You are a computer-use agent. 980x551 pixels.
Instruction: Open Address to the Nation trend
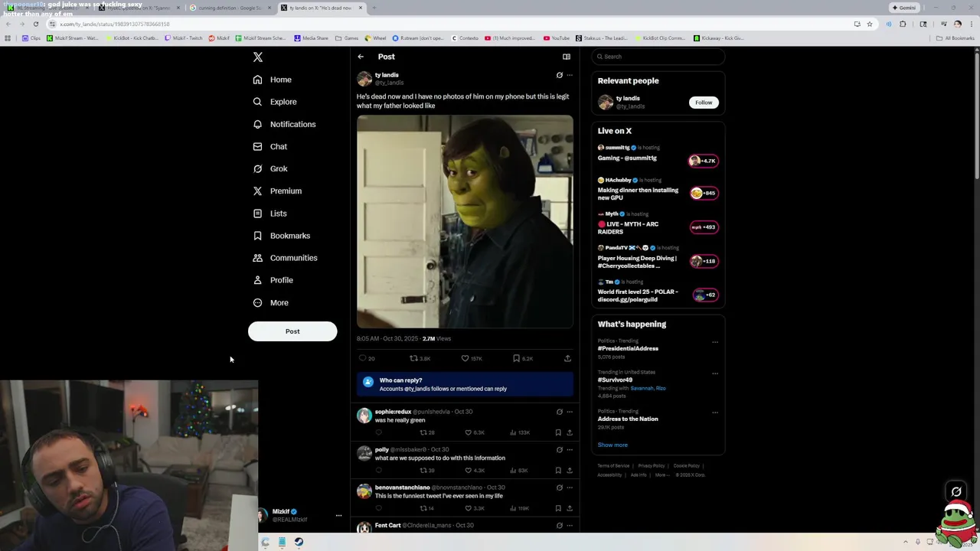628,419
